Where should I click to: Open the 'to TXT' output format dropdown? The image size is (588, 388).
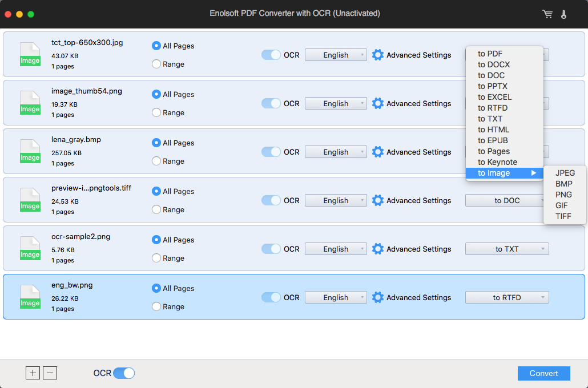(507, 249)
